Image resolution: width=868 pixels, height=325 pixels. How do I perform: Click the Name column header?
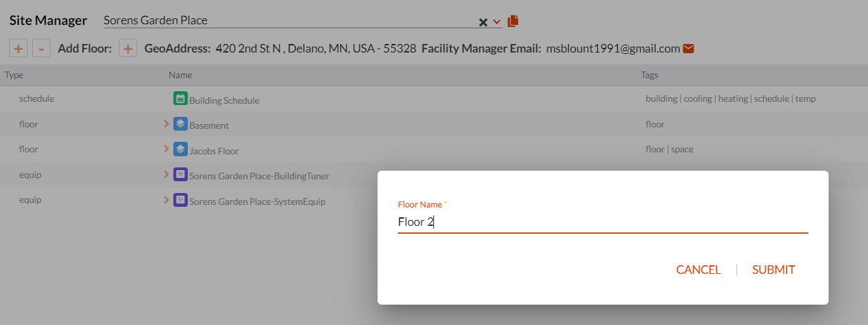click(180, 75)
